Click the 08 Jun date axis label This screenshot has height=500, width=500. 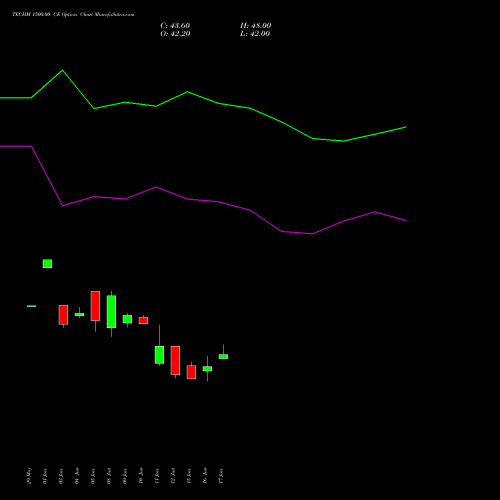[109, 476]
